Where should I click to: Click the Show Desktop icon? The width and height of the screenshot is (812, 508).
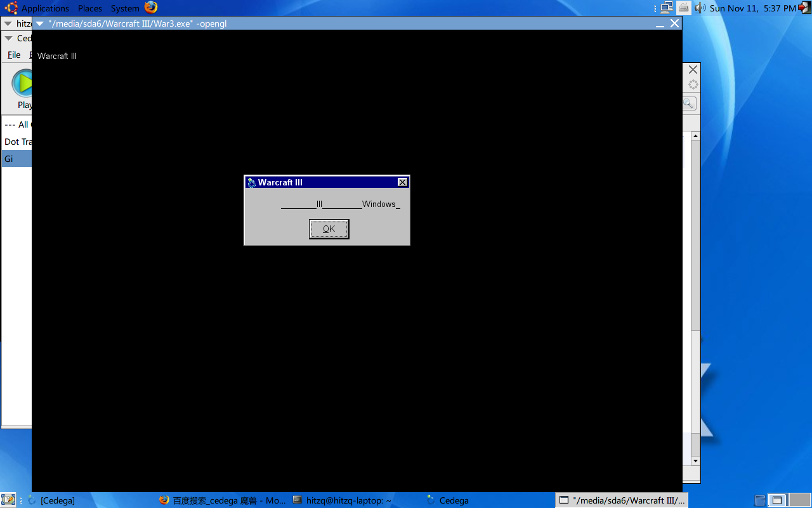point(8,500)
